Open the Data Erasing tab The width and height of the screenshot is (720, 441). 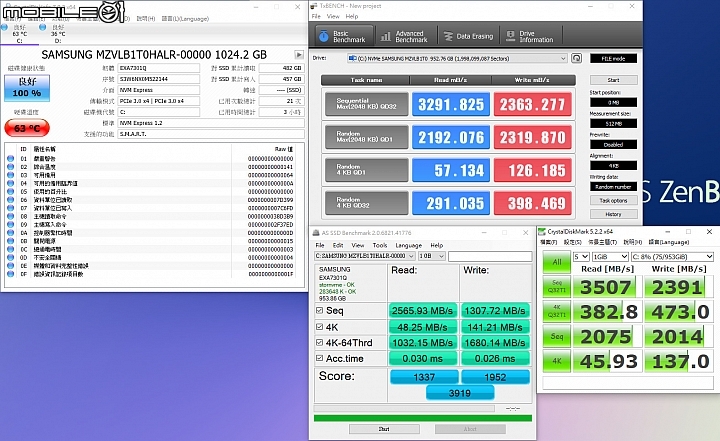(x=468, y=36)
